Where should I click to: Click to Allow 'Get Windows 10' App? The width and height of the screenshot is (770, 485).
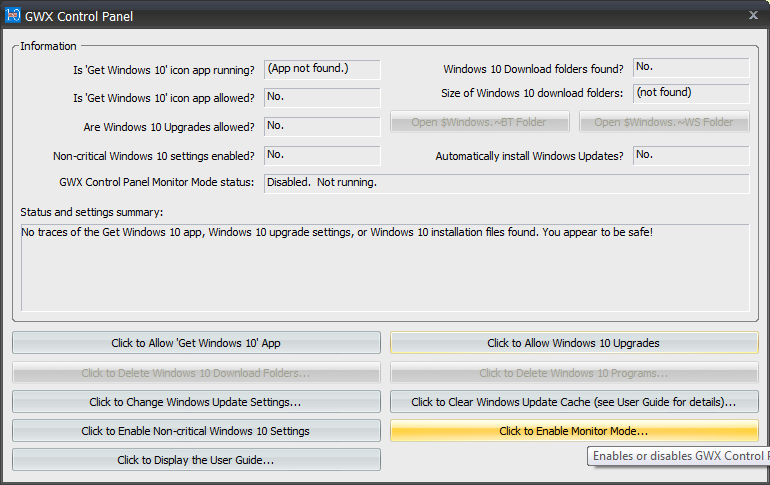point(196,343)
